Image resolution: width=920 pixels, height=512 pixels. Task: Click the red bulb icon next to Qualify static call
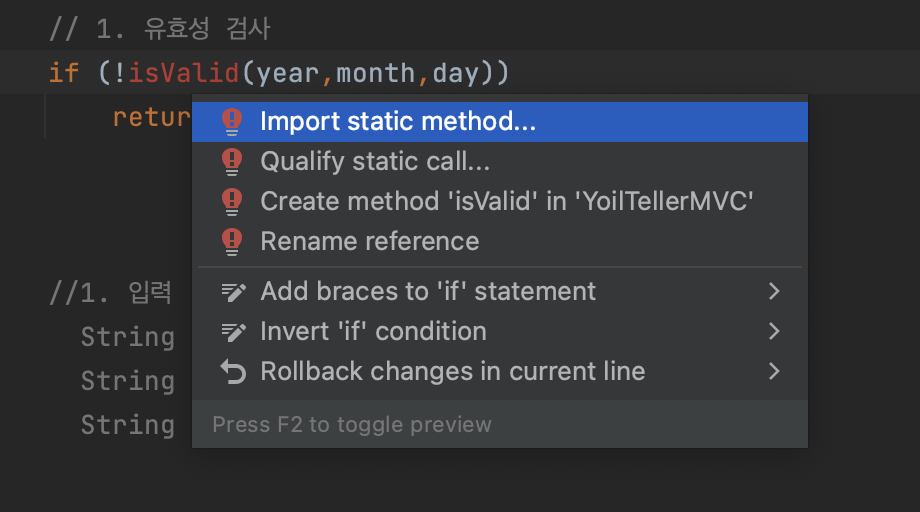(x=232, y=161)
